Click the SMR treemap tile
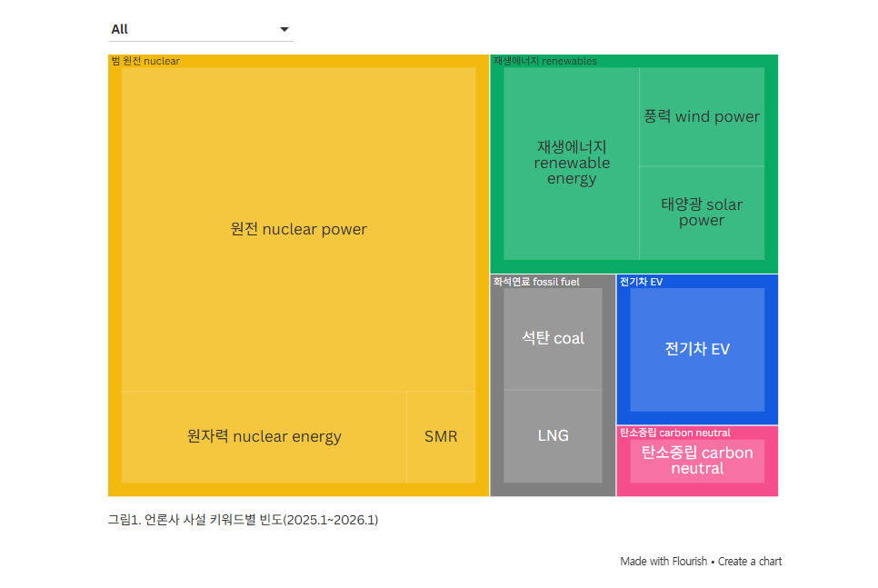878x588 pixels. (x=441, y=437)
